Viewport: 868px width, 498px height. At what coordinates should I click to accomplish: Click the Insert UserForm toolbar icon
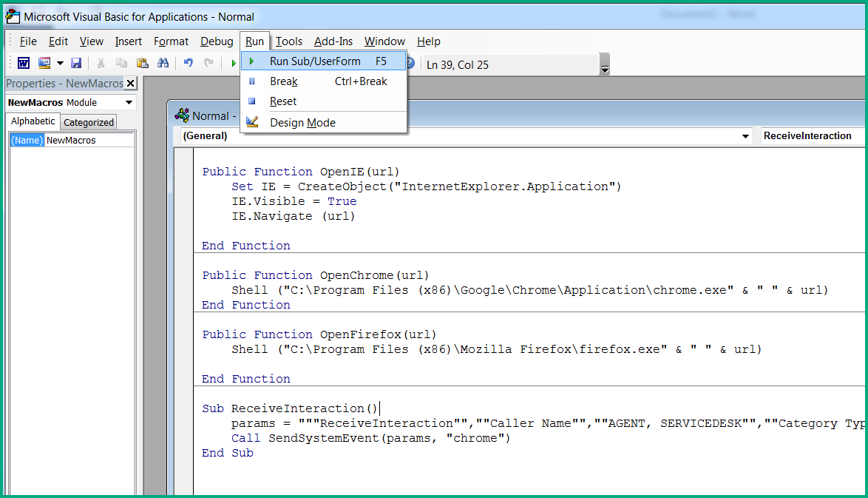click(44, 64)
